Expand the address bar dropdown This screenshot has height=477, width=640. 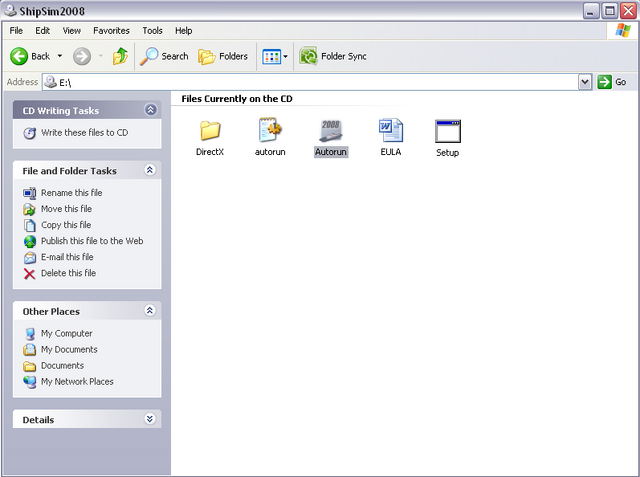(x=585, y=82)
